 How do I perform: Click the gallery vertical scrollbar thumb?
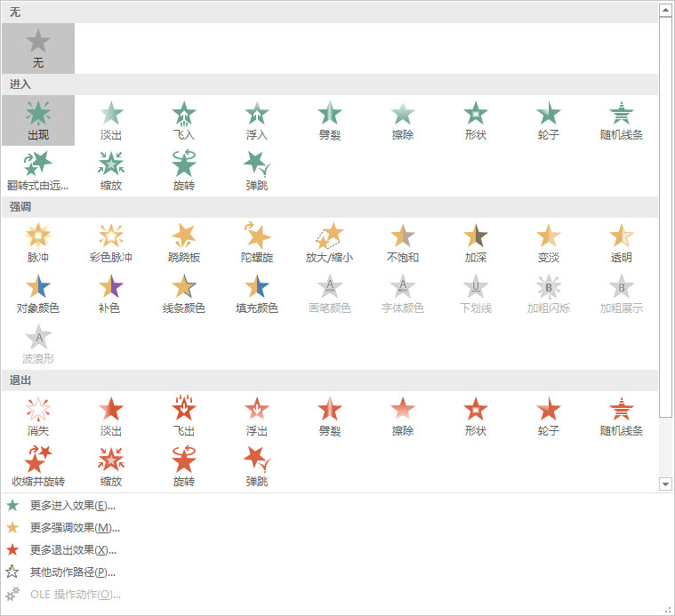coord(665,217)
